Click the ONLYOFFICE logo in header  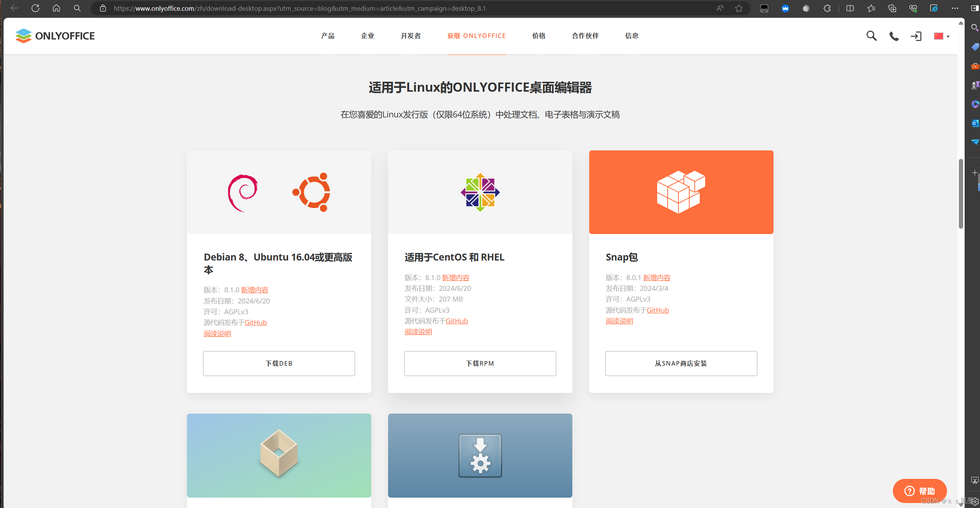(55, 36)
